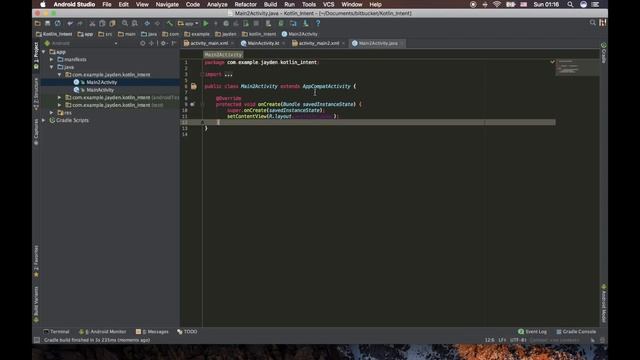Open the Apple menu
The height and width of the screenshot is (360, 640).
pyautogui.click(x=42, y=4)
